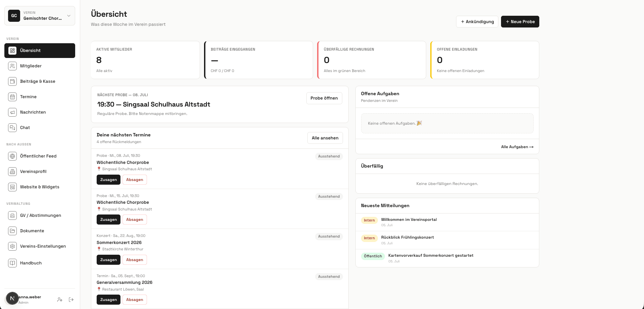
Task: Open the Willkommen im Vereinsportal announcement
Action: 447,222
